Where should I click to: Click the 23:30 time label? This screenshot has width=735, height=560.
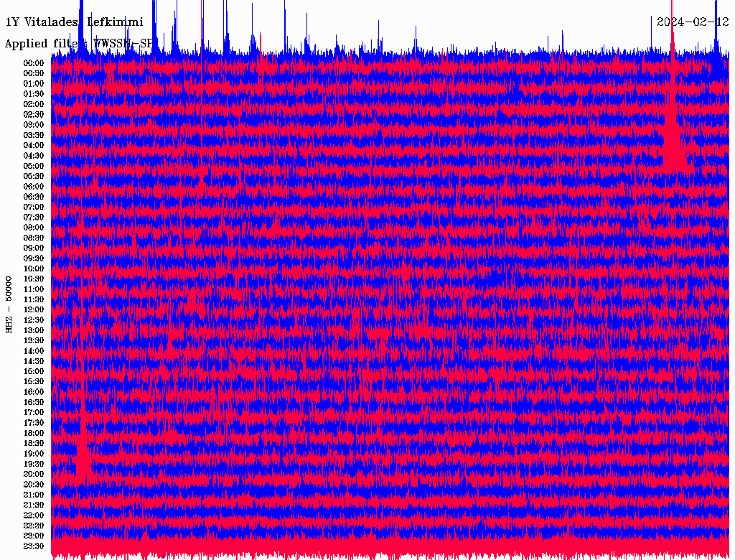[x=34, y=546]
